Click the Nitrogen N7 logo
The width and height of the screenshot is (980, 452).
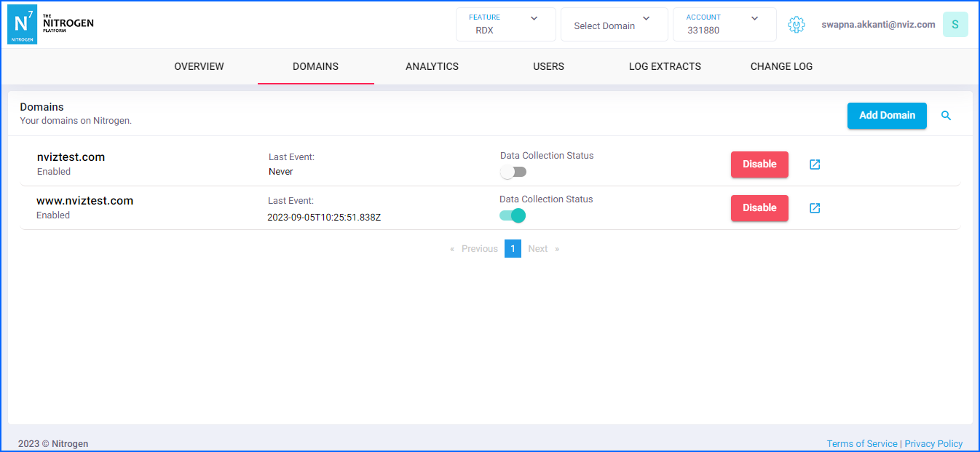pos(22,24)
